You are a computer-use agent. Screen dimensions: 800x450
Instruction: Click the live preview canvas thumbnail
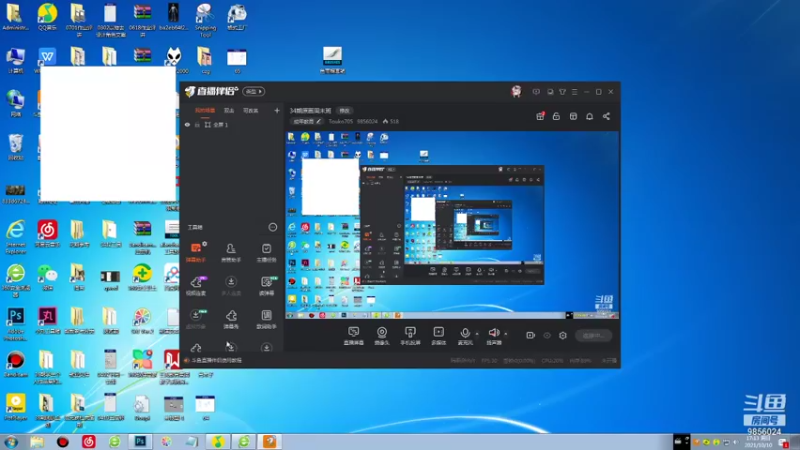click(452, 225)
